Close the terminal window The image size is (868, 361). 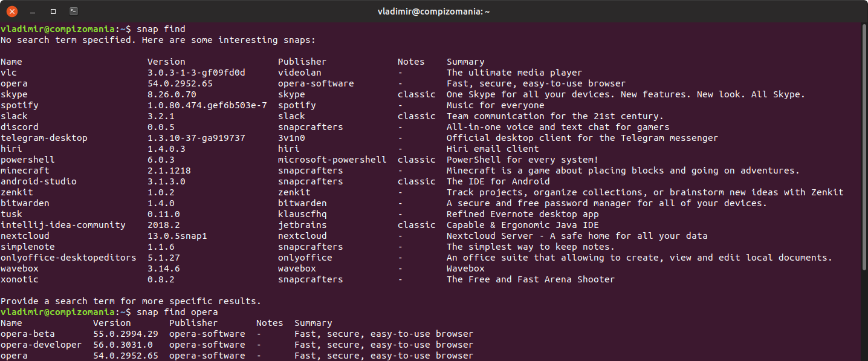pos(11,11)
